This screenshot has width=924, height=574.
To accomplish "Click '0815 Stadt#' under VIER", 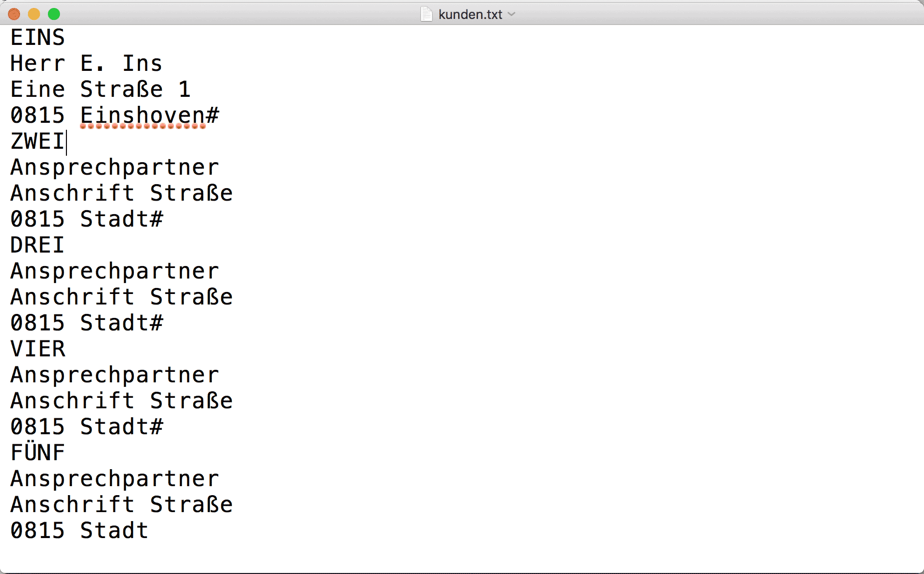I will click(x=87, y=427).
